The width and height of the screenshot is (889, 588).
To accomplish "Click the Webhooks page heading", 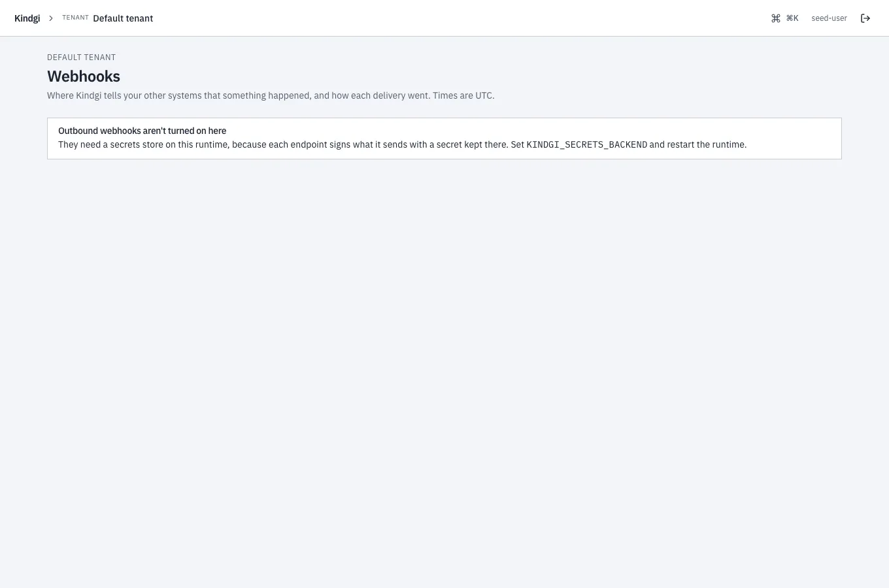I will tap(84, 76).
